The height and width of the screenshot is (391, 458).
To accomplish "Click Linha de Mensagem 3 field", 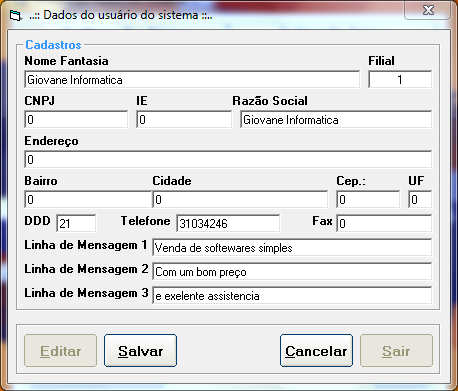I will point(292,296).
